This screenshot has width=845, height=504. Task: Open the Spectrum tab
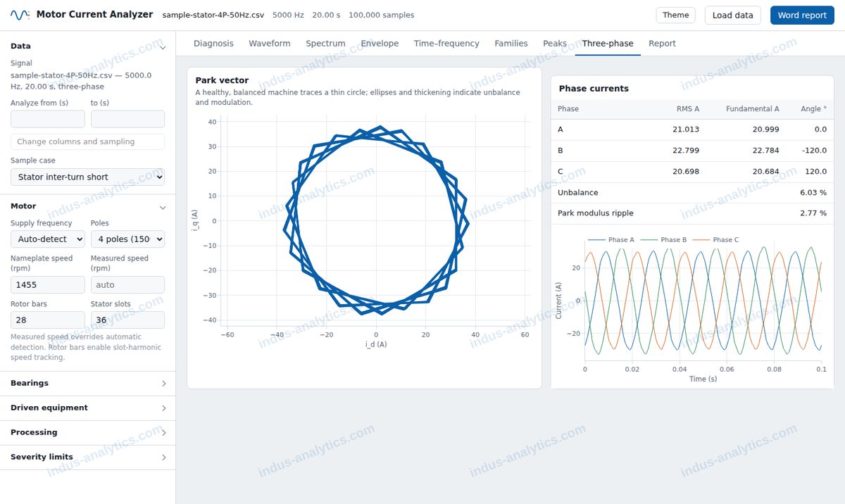pyautogui.click(x=325, y=44)
